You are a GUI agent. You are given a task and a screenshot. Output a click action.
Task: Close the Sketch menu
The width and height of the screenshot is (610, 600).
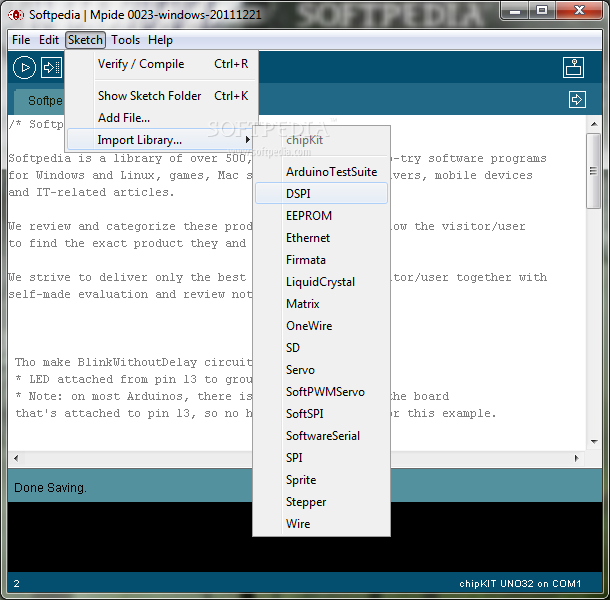(85, 40)
